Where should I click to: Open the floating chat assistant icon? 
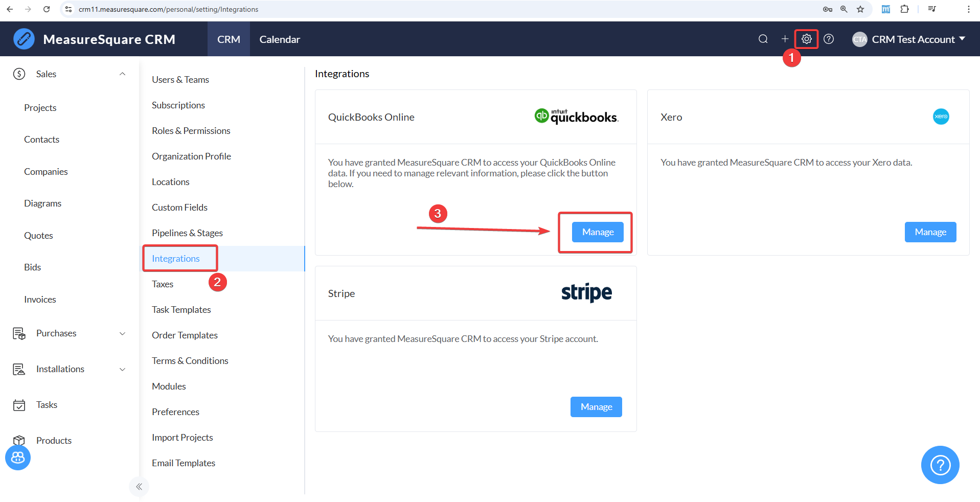click(18, 458)
